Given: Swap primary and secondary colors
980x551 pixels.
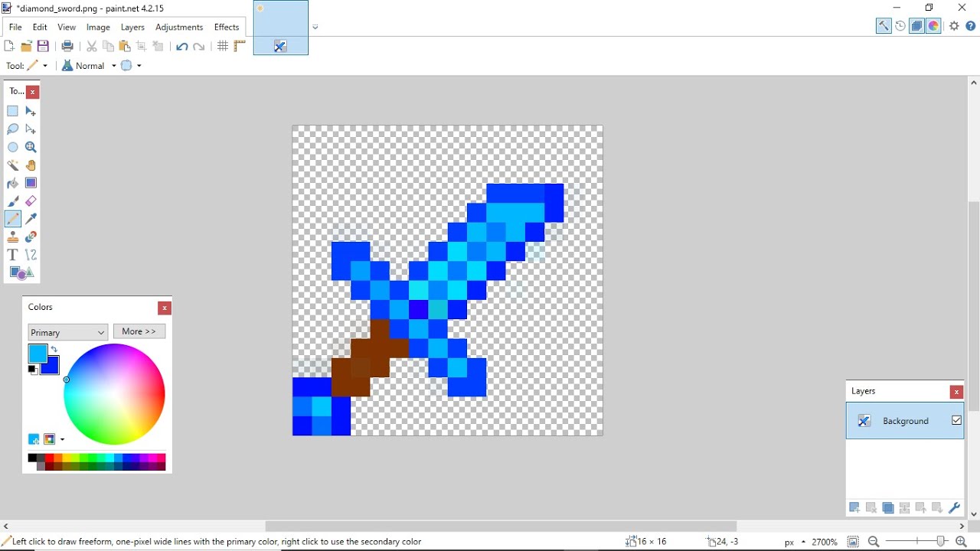Looking at the screenshot, I should 55,350.
